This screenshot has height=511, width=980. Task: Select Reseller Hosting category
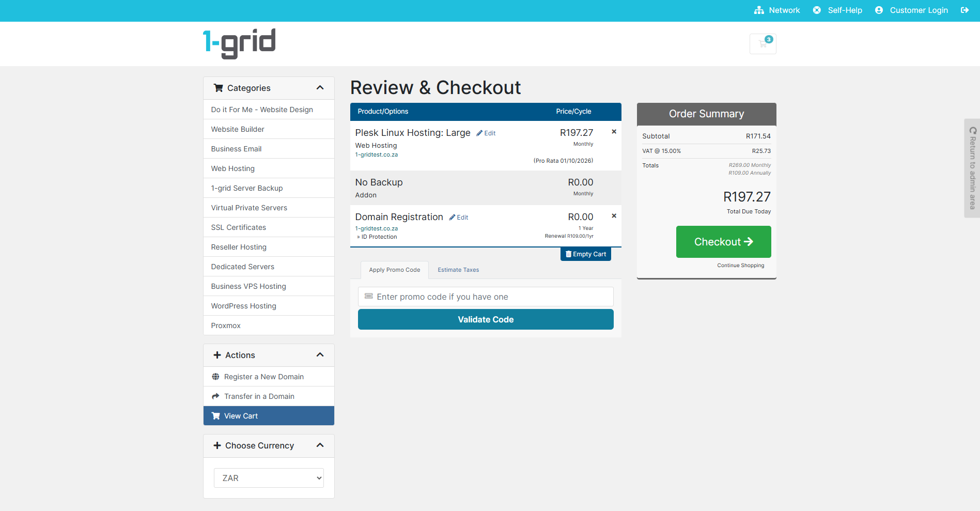pyautogui.click(x=269, y=247)
